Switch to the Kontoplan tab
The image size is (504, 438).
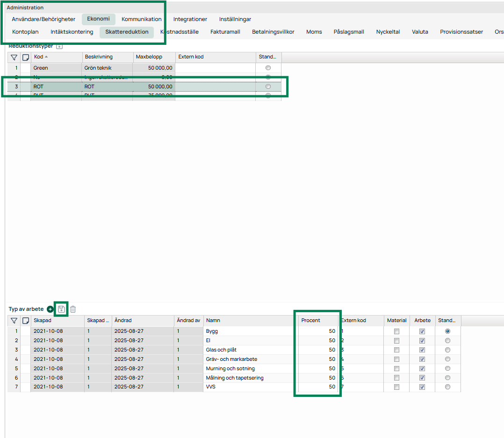25,32
